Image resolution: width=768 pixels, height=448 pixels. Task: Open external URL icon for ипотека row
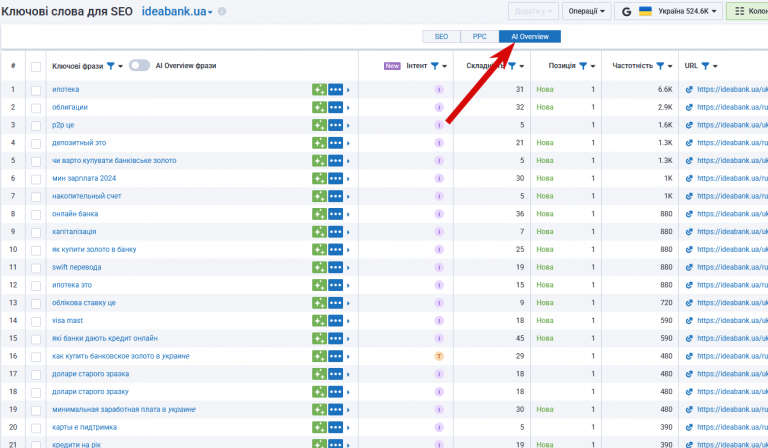click(x=689, y=90)
